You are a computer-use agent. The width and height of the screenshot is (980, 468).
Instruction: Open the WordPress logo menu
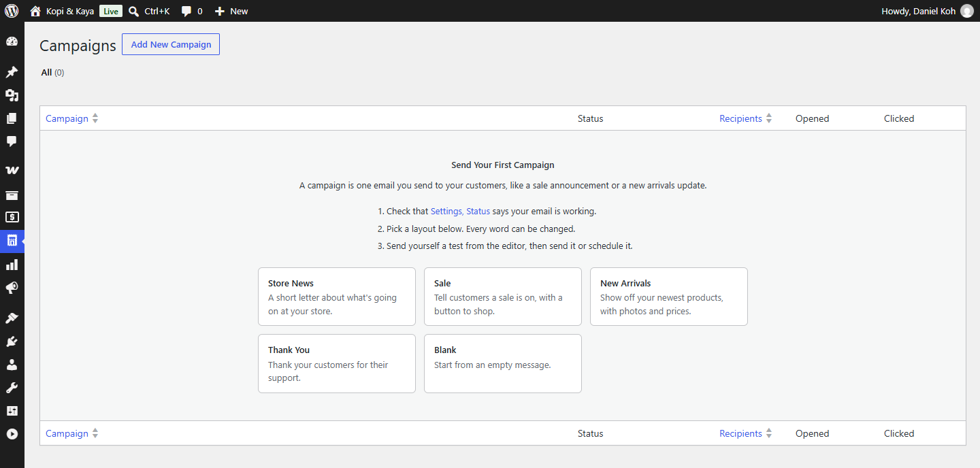tap(12, 11)
